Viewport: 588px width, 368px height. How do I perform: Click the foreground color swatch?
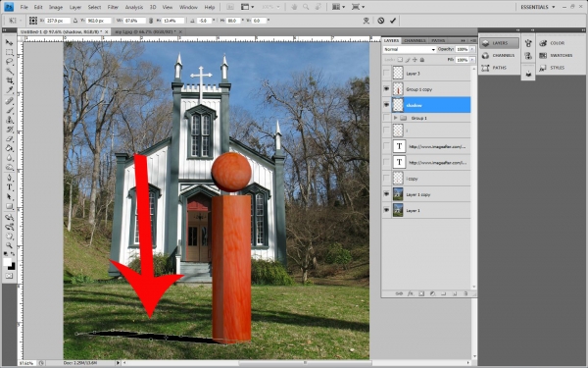point(7,262)
